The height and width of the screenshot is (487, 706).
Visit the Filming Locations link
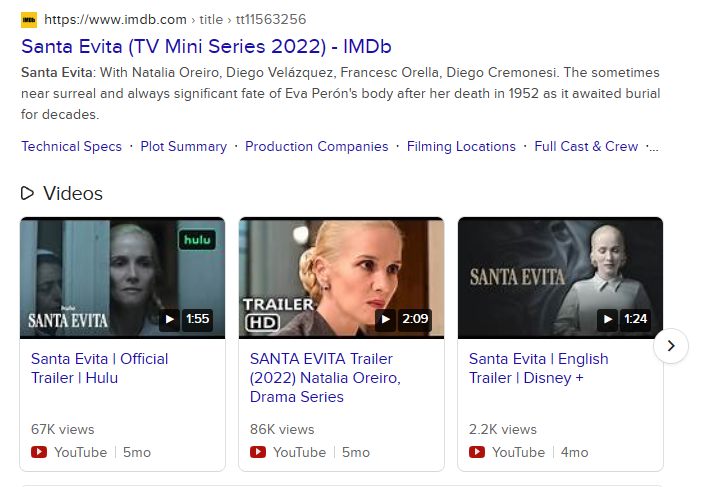point(461,146)
